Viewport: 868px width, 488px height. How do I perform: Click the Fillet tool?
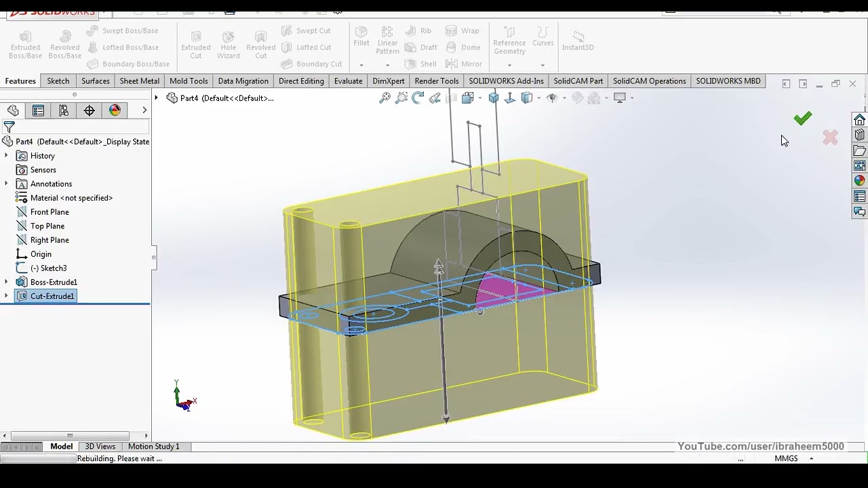(361, 37)
